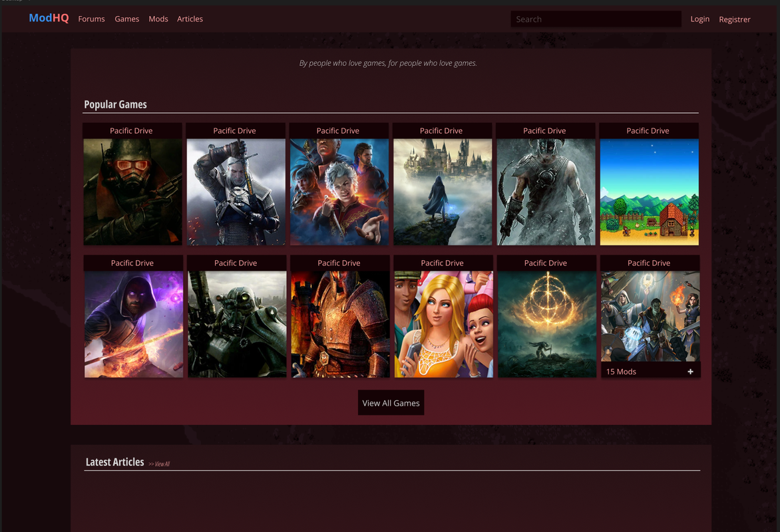The width and height of the screenshot is (780, 532).
Task: Open the purple hooded mage thumbnail
Action: [133, 324]
